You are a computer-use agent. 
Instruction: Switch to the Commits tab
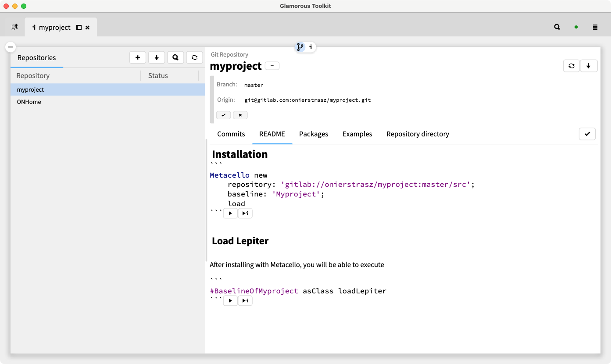click(x=231, y=134)
